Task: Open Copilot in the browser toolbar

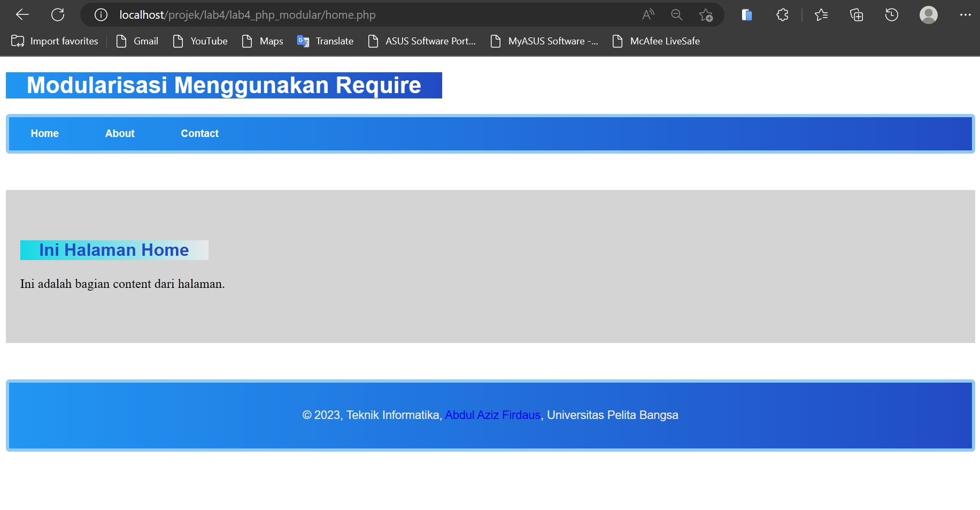Action: click(746, 14)
